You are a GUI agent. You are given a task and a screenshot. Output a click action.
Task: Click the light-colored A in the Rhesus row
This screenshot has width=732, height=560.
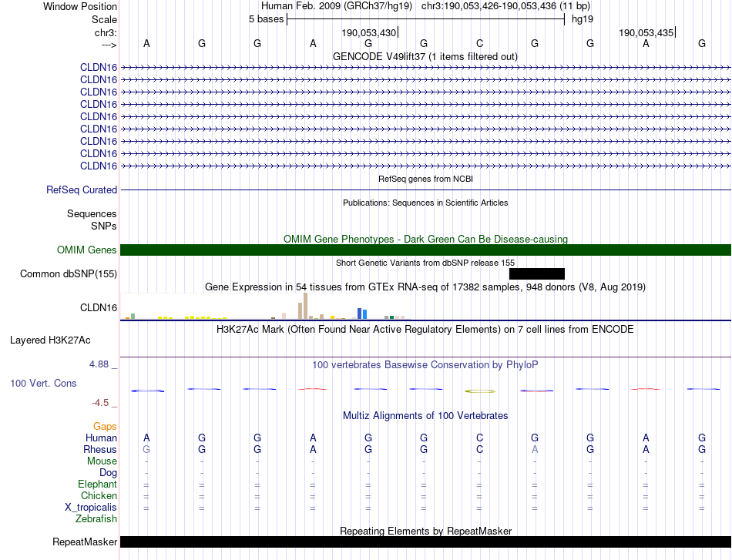click(x=535, y=449)
